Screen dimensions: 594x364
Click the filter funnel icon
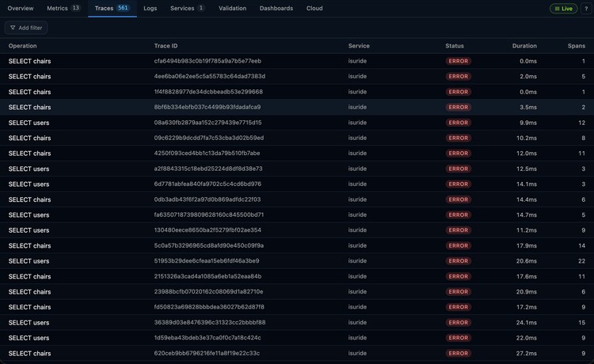pyautogui.click(x=13, y=28)
